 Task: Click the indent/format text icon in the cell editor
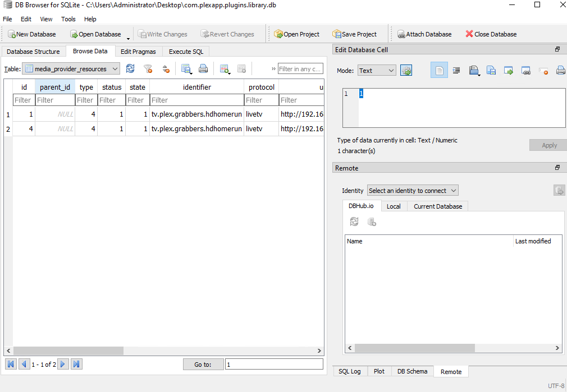(456, 71)
